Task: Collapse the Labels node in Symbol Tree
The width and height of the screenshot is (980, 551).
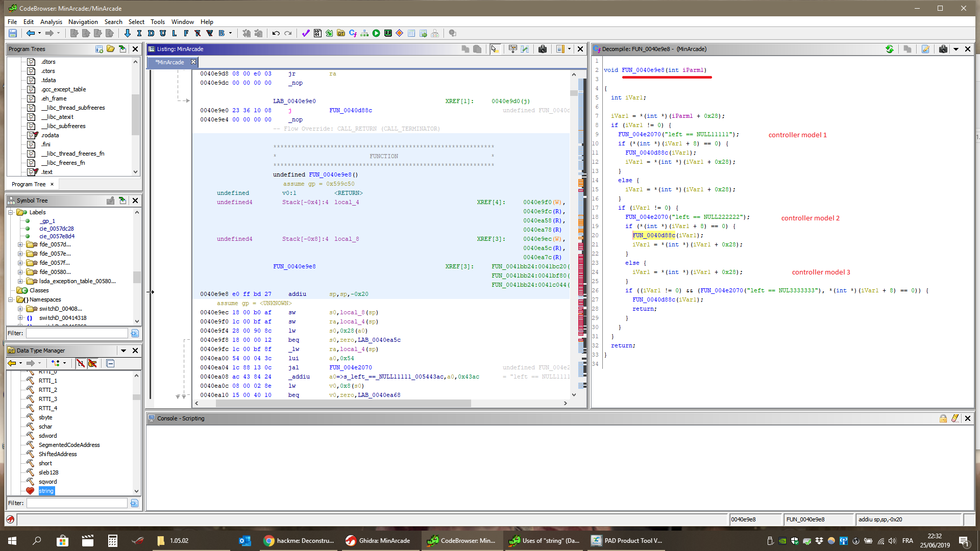Action: pyautogui.click(x=11, y=212)
